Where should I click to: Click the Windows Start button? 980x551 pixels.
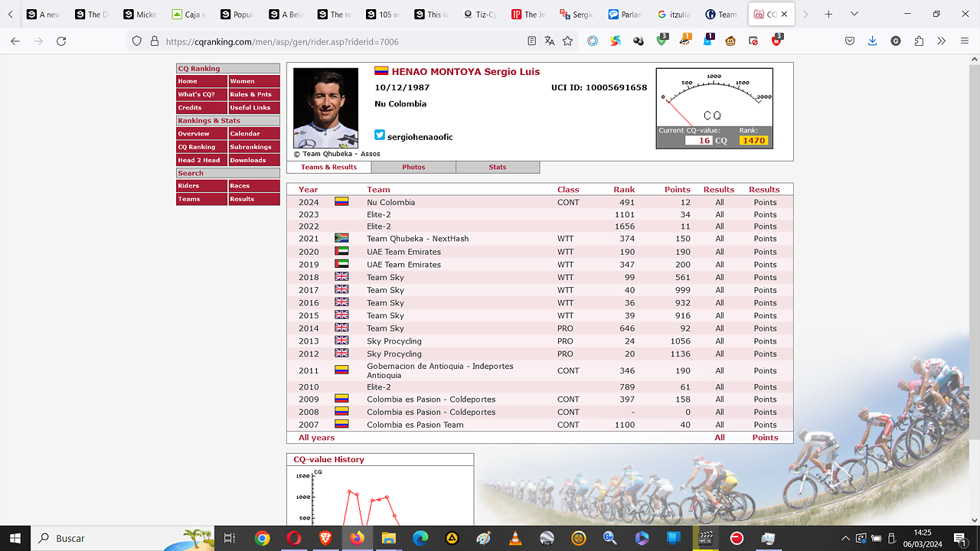15,538
